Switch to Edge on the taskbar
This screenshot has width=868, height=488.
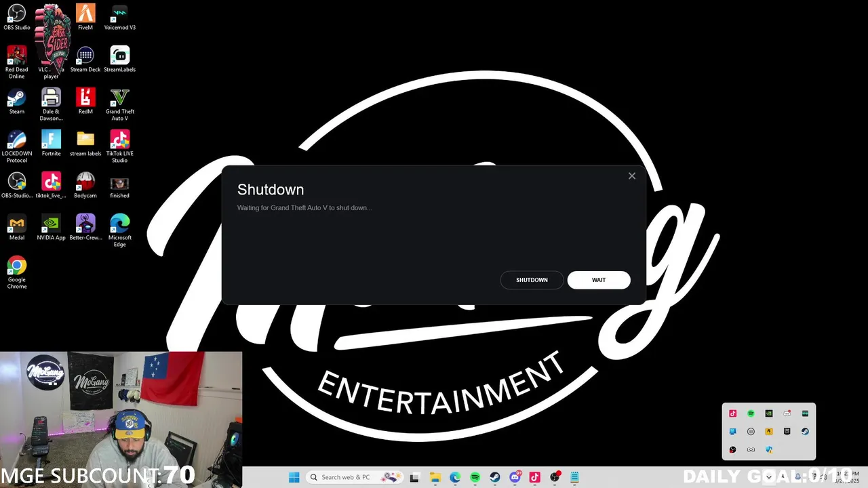pyautogui.click(x=455, y=477)
